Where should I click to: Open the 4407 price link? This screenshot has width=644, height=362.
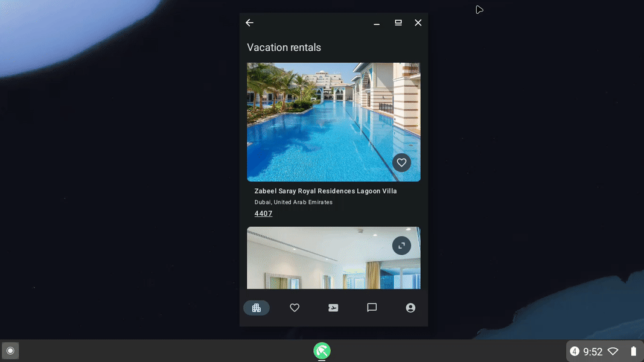(x=263, y=214)
